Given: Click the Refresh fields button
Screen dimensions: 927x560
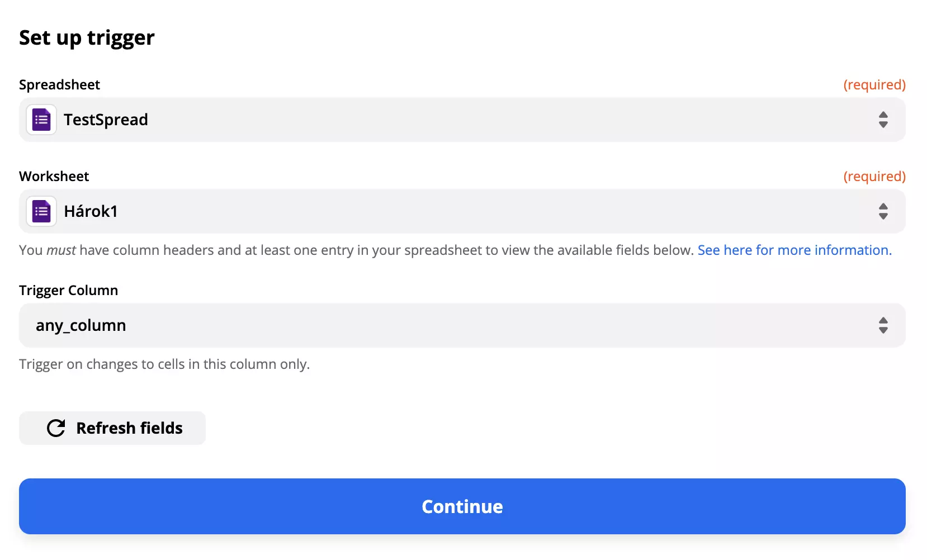Looking at the screenshot, I should [112, 428].
